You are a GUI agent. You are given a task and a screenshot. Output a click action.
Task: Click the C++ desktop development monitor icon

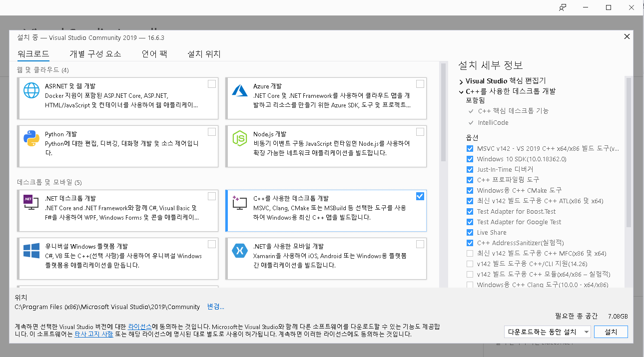click(240, 202)
